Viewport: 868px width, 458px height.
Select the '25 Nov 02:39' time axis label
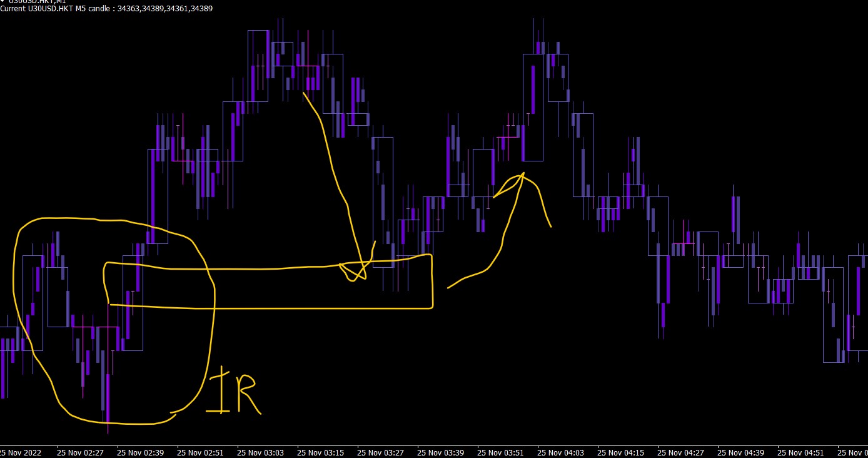tap(141, 452)
